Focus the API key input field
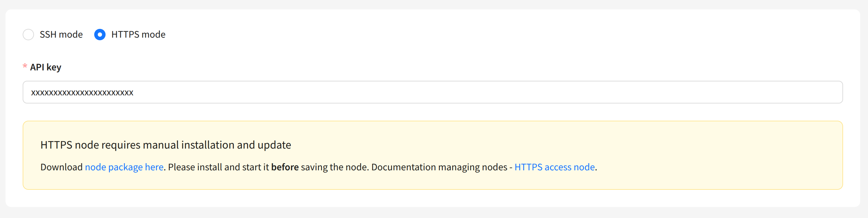The image size is (868, 218). point(433,92)
